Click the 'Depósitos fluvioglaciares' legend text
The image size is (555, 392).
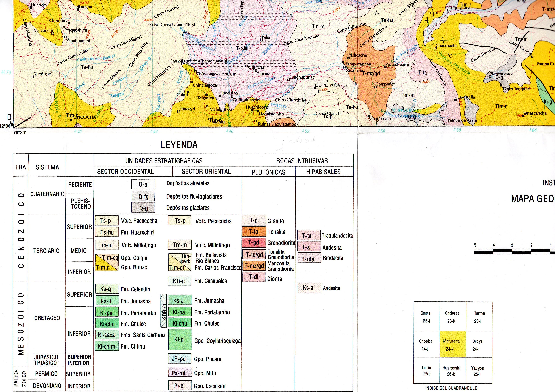click(x=194, y=196)
